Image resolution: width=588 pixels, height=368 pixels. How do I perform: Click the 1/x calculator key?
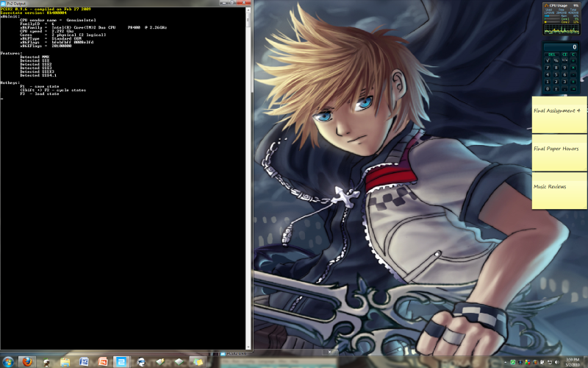pos(564,60)
